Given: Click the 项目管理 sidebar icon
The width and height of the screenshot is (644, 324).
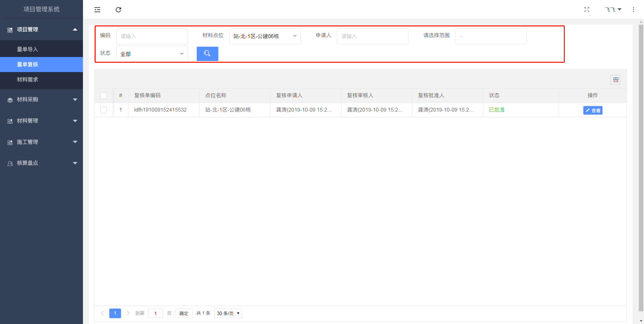Looking at the screenshot, I should 10,30.
